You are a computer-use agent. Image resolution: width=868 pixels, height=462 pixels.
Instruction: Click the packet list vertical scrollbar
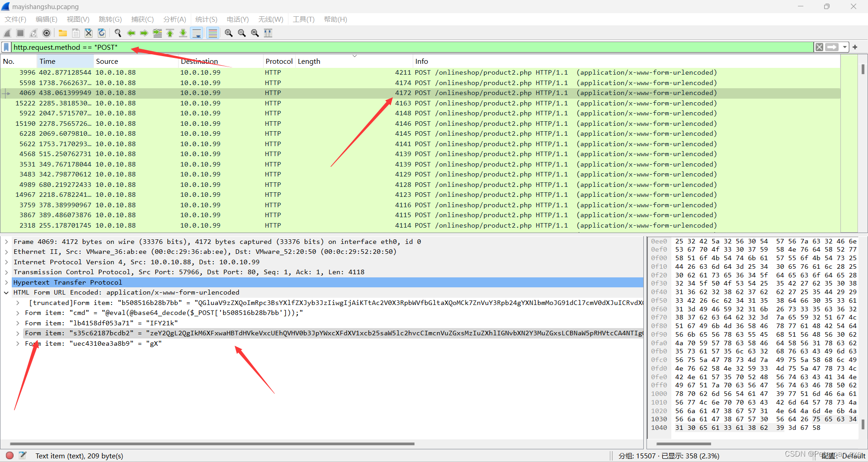863,69
